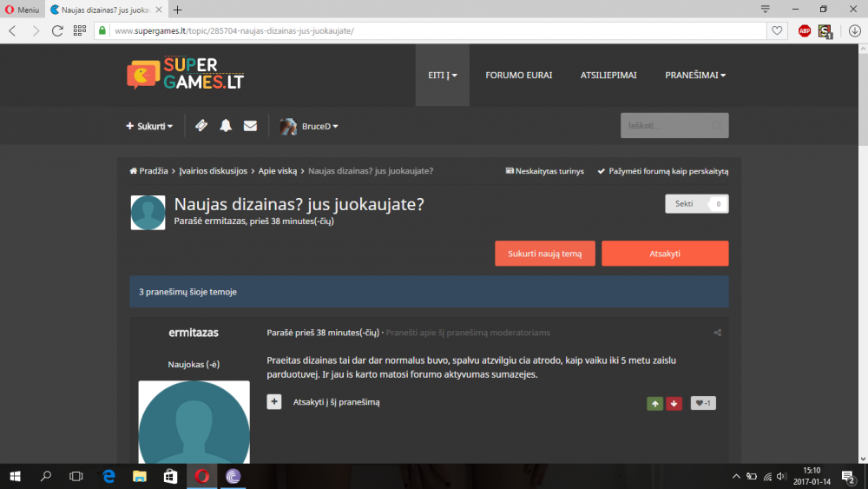
Task: Click BruceD small avatar picture
Action: point(288,126)
